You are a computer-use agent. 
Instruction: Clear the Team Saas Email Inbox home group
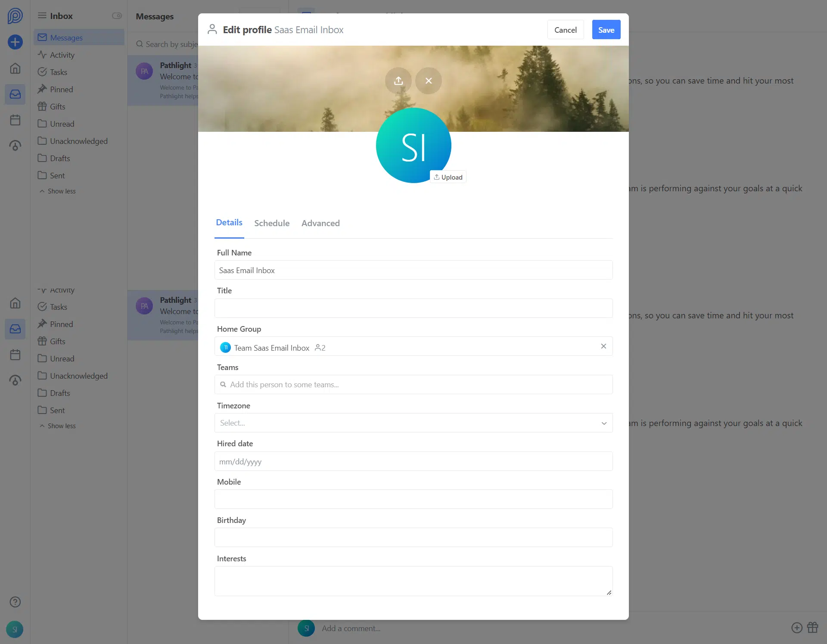603,346
